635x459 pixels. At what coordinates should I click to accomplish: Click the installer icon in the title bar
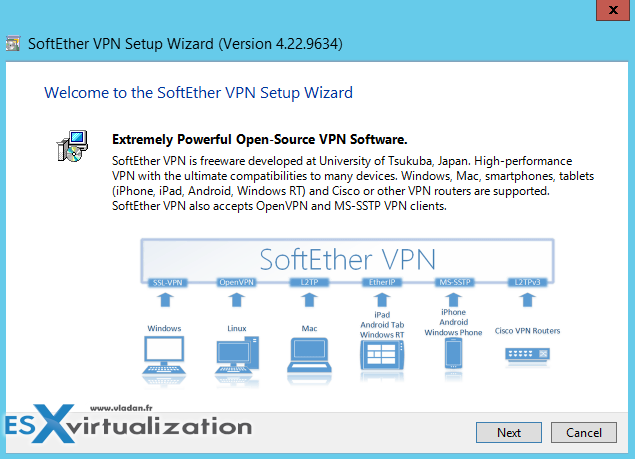13,43
